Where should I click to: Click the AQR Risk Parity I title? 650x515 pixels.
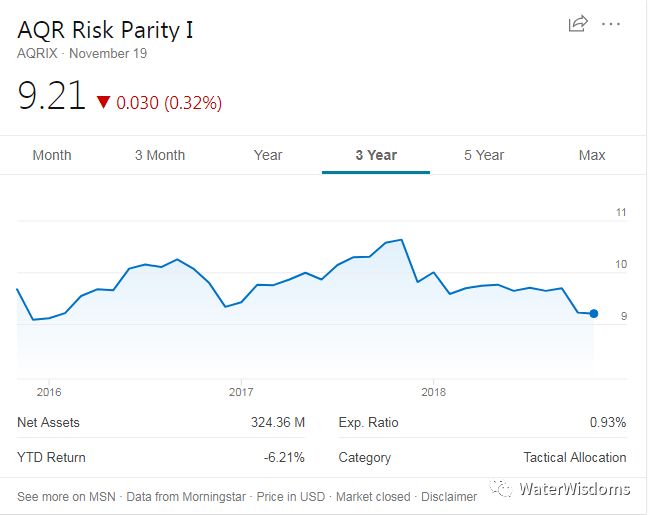point(105,30)
